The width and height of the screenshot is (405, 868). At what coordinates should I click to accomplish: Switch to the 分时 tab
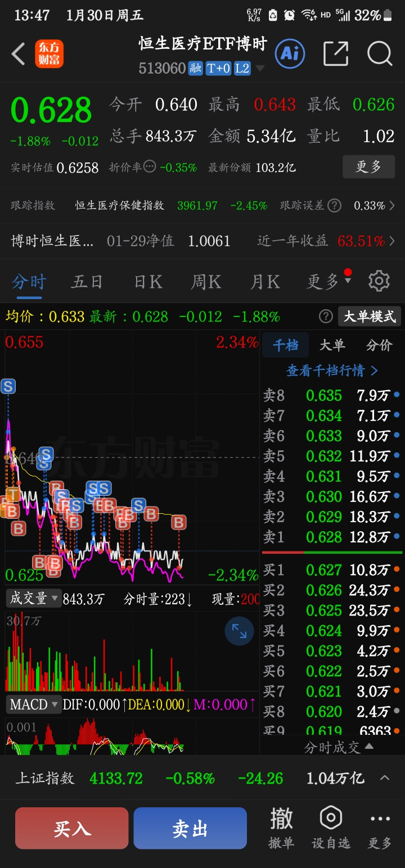pyautogui.click(x=29, y=282)
